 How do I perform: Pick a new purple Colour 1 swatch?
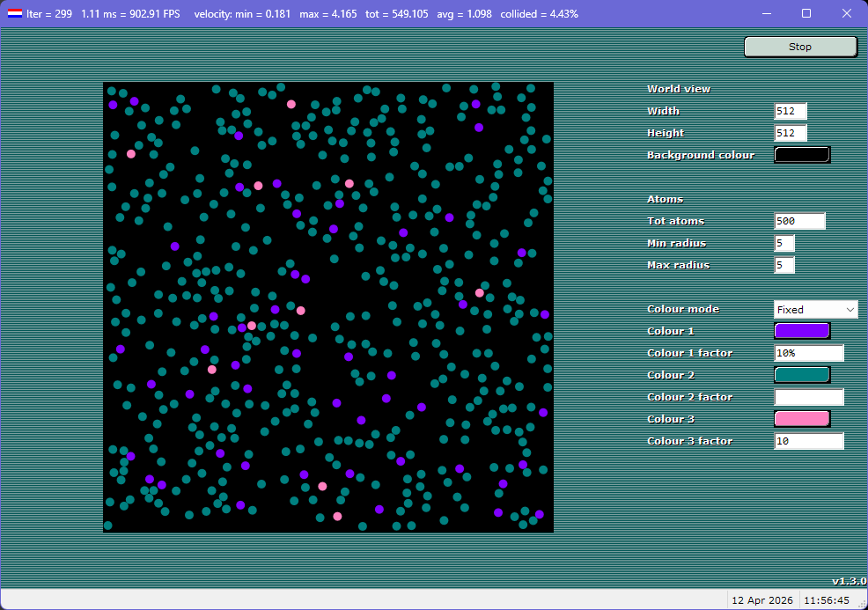click(x=801, y=330)
